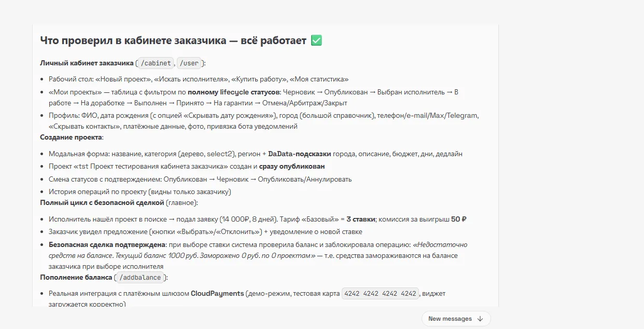The image size is (644, 329).
Task: Click the «Создание проекта» section label
Action: click(x=71, y=138)
